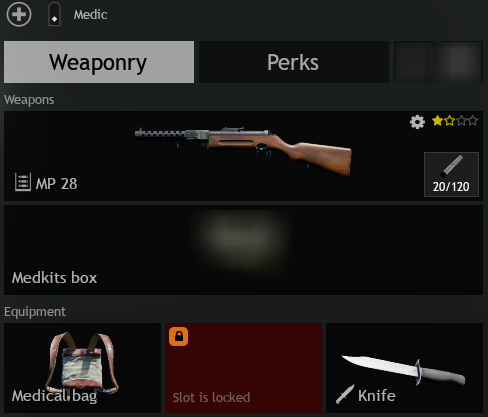Select the MP 28 weapon slot
This screenshot has width=488, height=417.
pyautogui.click(x=243, y=156)
